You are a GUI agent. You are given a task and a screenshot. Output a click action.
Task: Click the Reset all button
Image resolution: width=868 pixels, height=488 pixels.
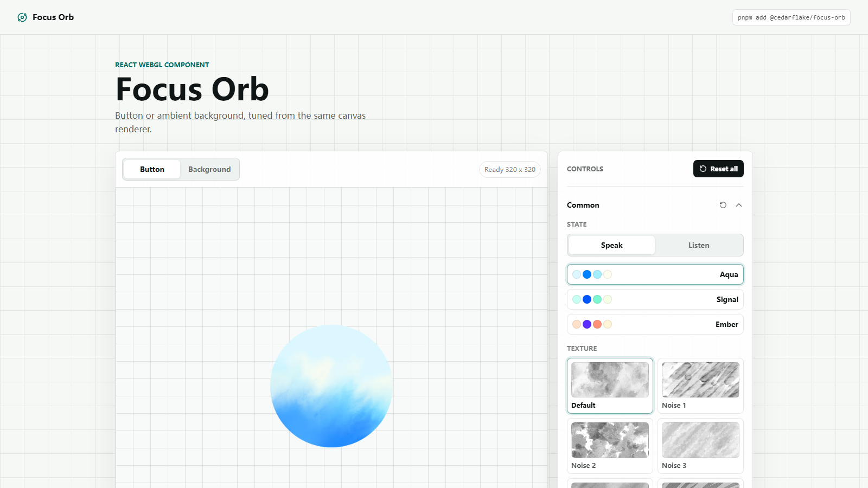(x=718, y=169)
